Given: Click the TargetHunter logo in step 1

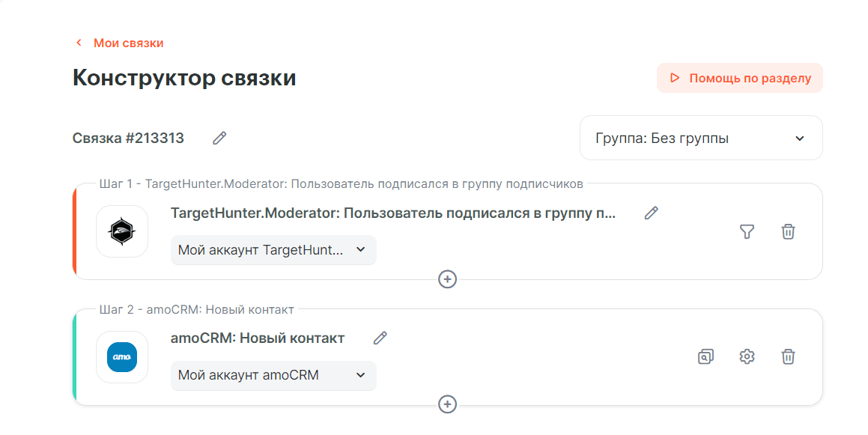Looking at the screenshot, I should pyautogui.click(x=122, y=231).
